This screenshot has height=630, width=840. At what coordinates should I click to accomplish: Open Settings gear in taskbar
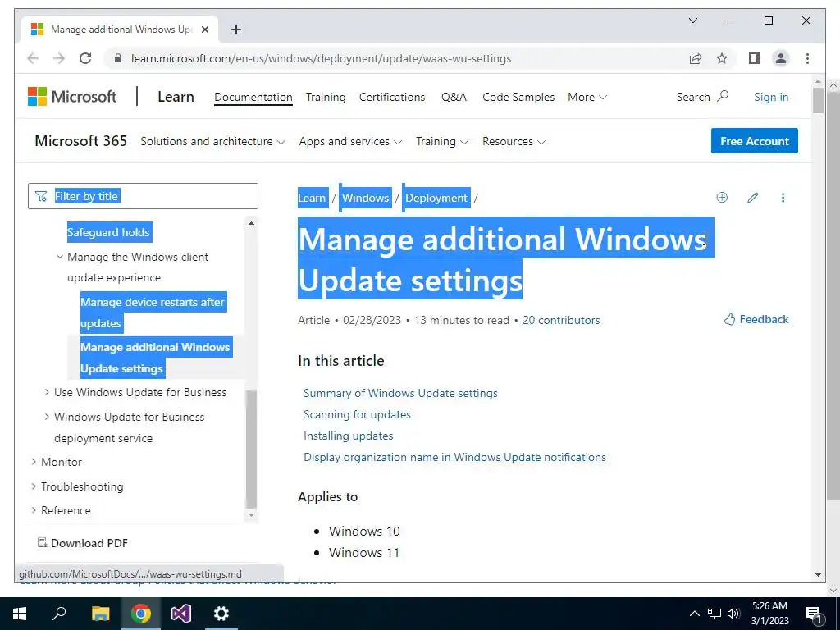(x=221, y=614)
